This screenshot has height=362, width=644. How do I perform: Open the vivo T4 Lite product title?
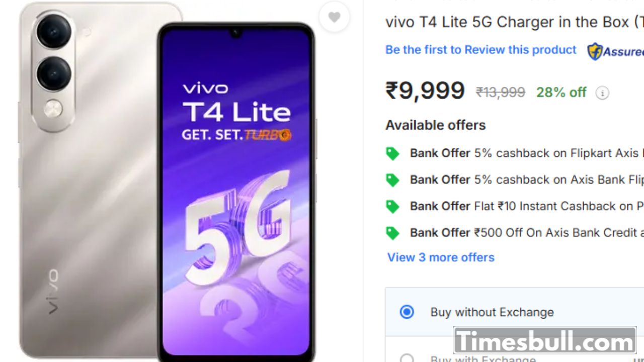514,22
